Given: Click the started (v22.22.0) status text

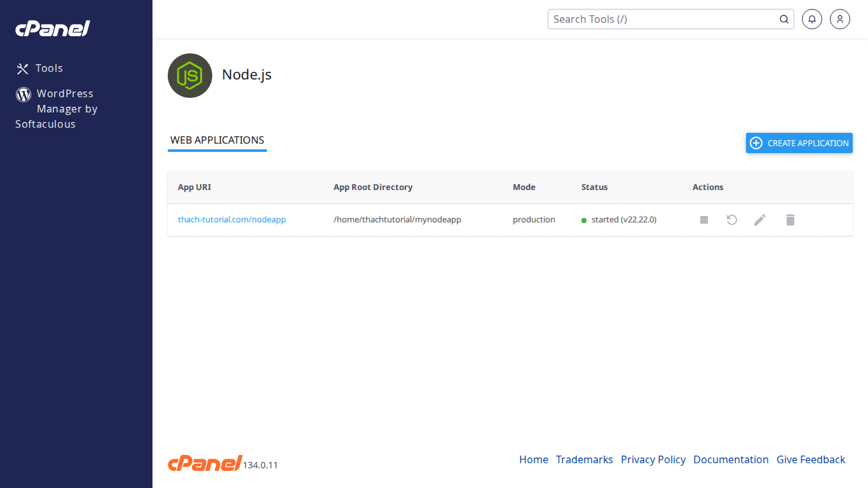Looking at the screenshot, I should coord(624,220).
